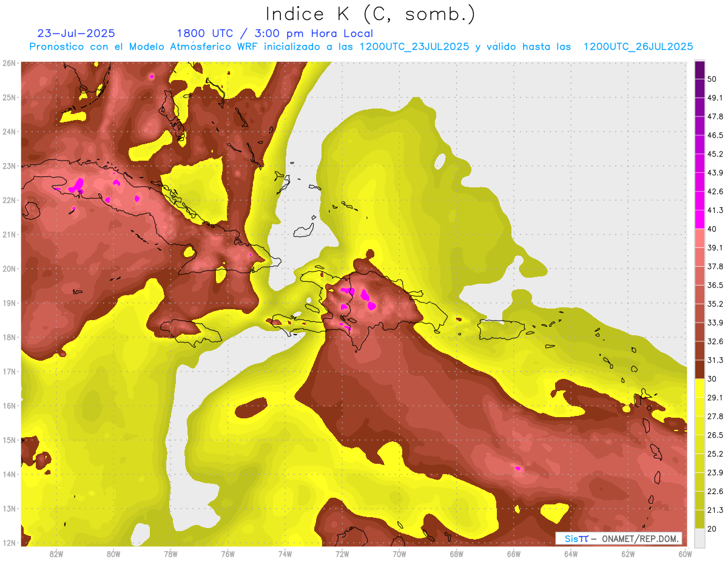
Task: Click the colorbar value '30'
Action: coord(712,379)
